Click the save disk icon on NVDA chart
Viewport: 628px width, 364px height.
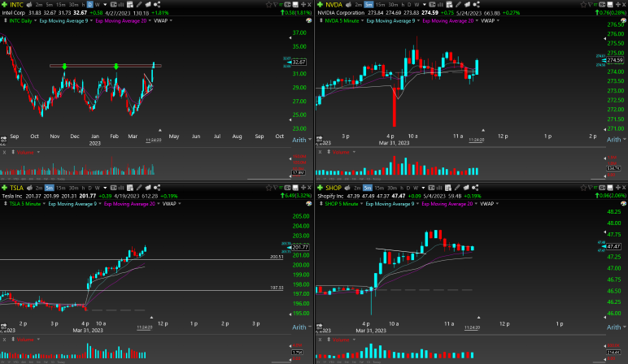tap(609, 5)
